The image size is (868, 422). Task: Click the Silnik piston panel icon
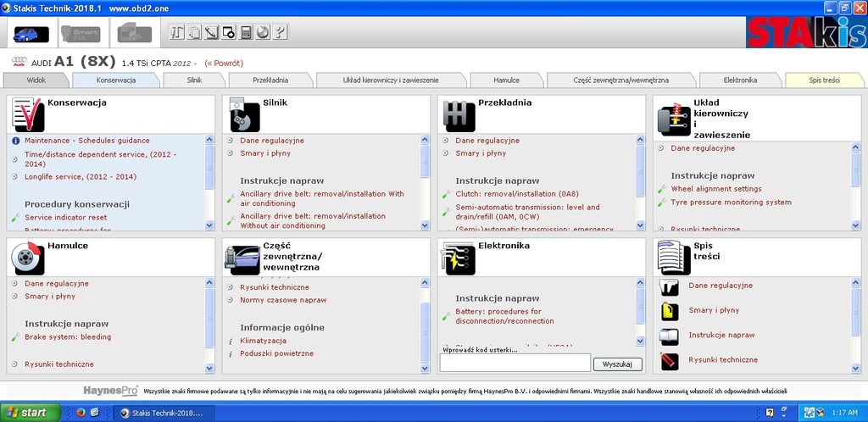tap(245, 115)
